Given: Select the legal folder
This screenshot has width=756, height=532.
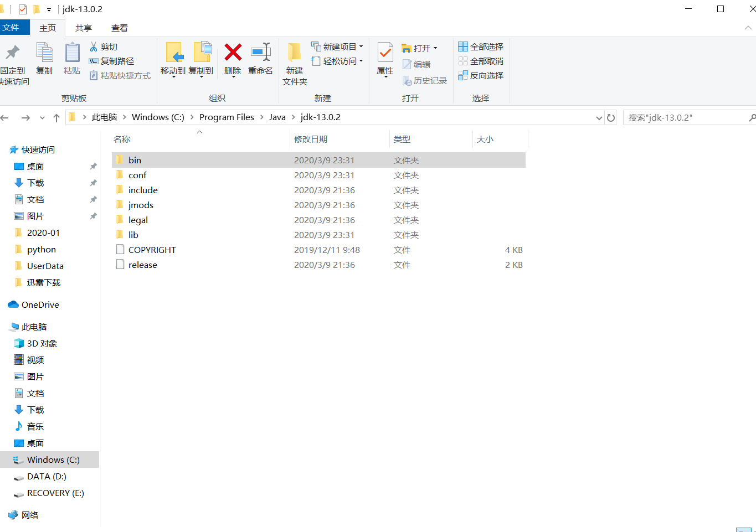Looking at the screenshot, I should point(318,220).
